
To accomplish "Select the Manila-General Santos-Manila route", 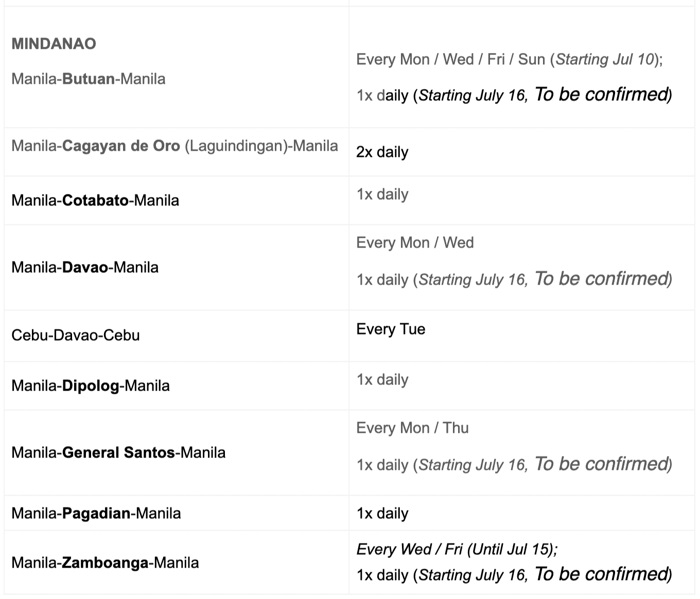I will click(118, 452).
